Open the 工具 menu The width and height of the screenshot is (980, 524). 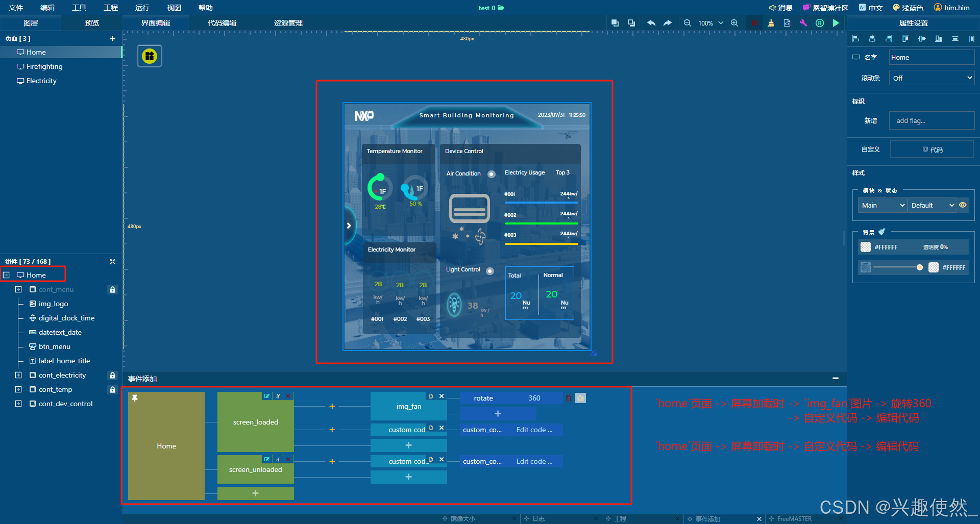click(x=79, y=8)
